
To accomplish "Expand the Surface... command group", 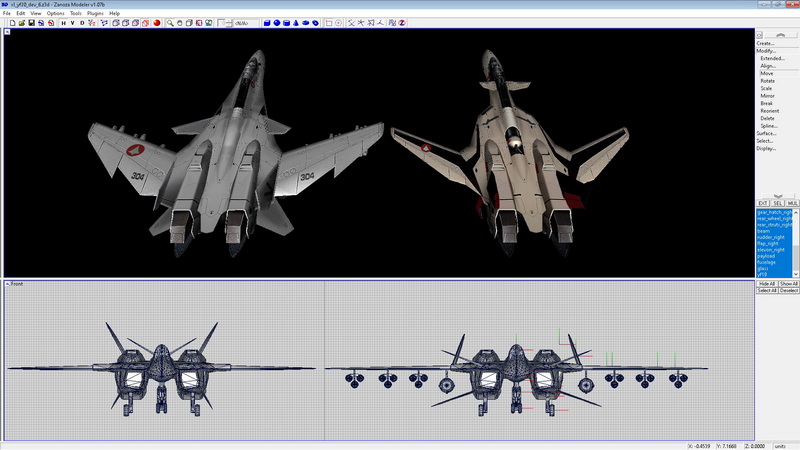I will [x=766, y=133].
